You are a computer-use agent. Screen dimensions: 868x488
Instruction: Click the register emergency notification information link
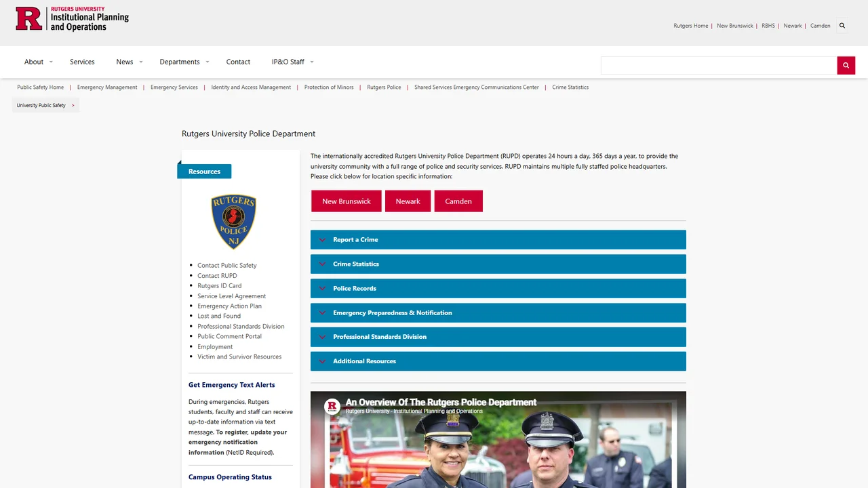pyautogui.click(x=237, y=442)
